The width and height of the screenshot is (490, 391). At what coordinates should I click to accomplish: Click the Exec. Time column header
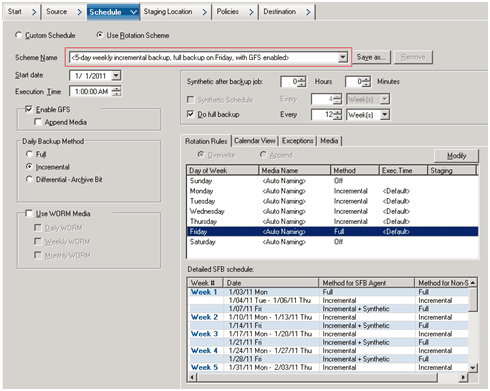(403, 170)
